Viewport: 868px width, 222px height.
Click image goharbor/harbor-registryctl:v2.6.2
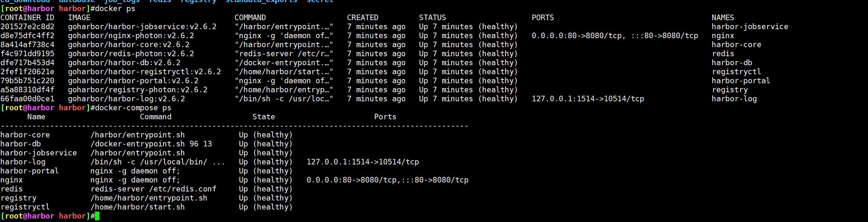click(x=144, y=72)
